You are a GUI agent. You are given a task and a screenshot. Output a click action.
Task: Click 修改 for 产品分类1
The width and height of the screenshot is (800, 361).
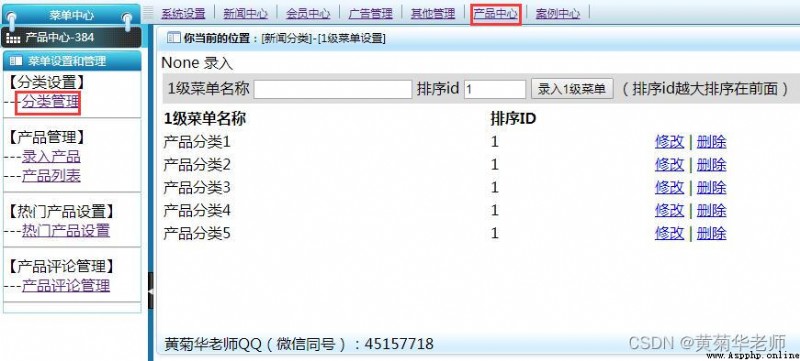point(669,142)
